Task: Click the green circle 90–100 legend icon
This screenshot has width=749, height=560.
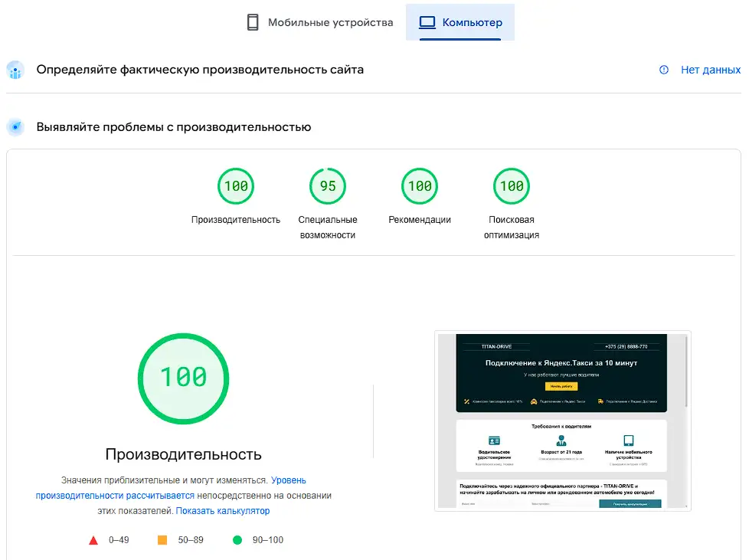Action: tap(237, 540)
